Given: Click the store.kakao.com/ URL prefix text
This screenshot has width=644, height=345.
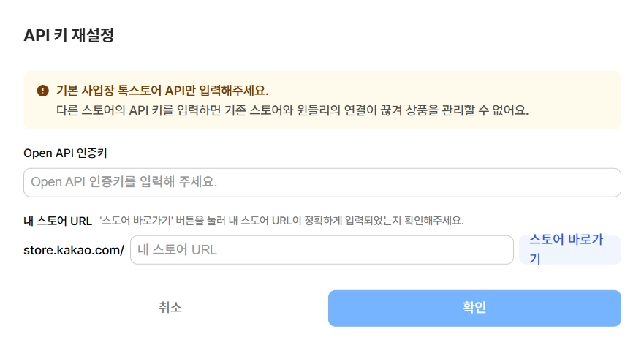Looking at the screenshot, I should [x=73, y=250].
